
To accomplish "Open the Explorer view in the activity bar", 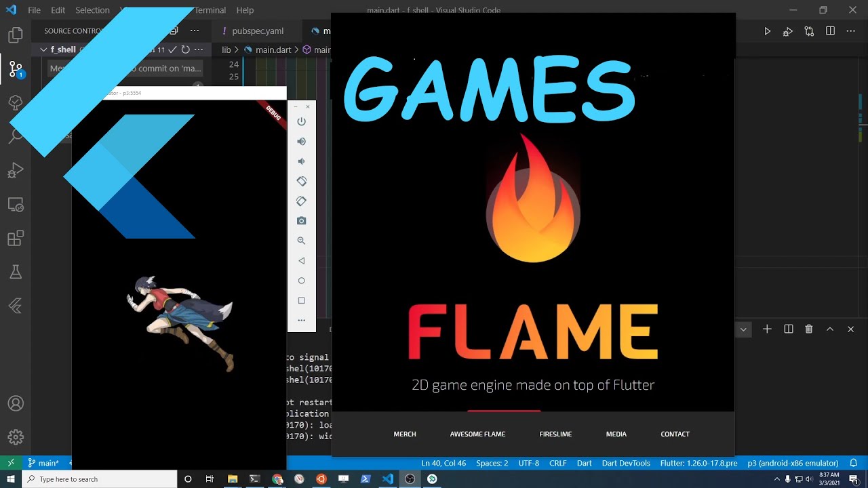I will coord(16,35).
